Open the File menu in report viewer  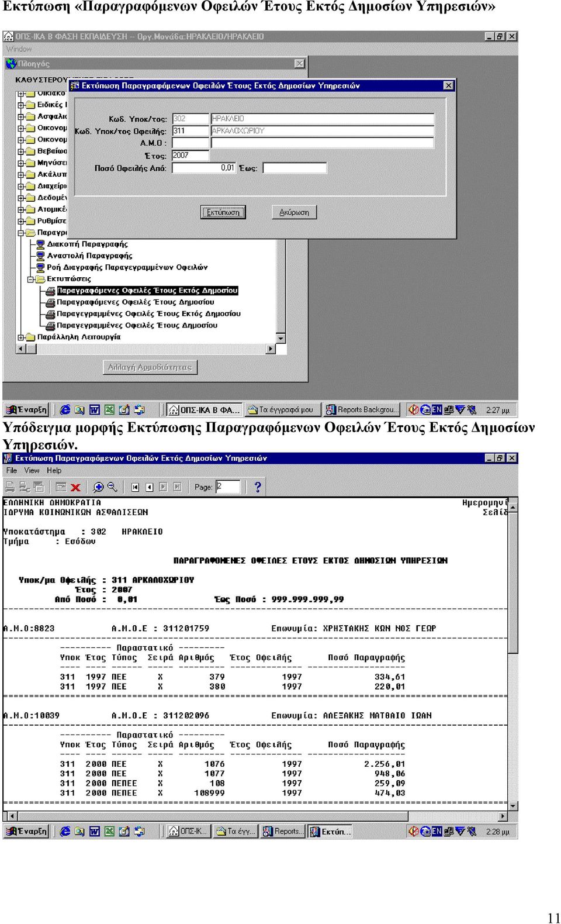[12, 470]
